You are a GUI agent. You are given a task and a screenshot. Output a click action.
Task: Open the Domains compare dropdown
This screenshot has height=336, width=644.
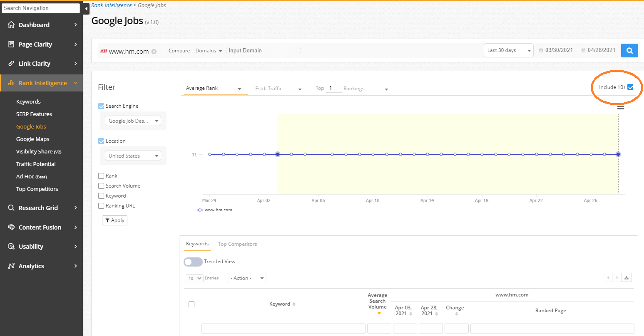[209, 51]
